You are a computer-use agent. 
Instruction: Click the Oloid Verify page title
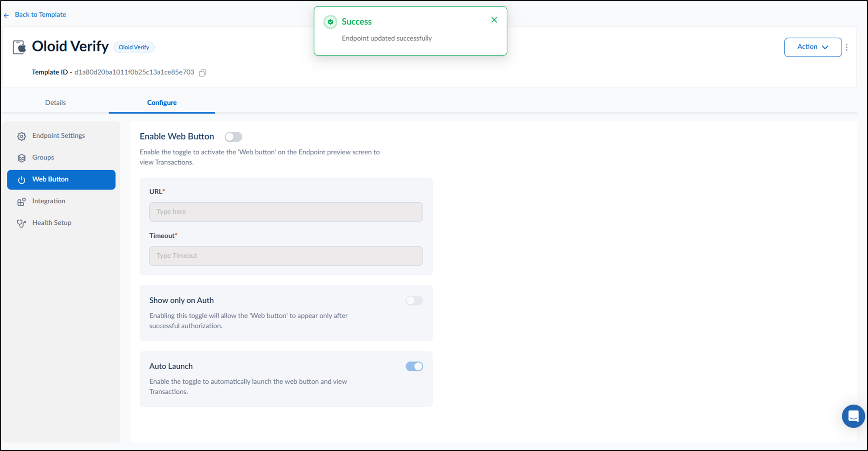[x=70, y=46]
